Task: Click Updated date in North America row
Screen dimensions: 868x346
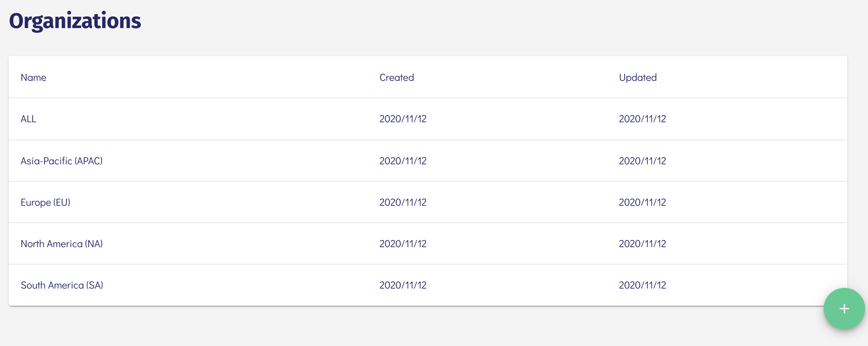Action: [x=642, y=244]
